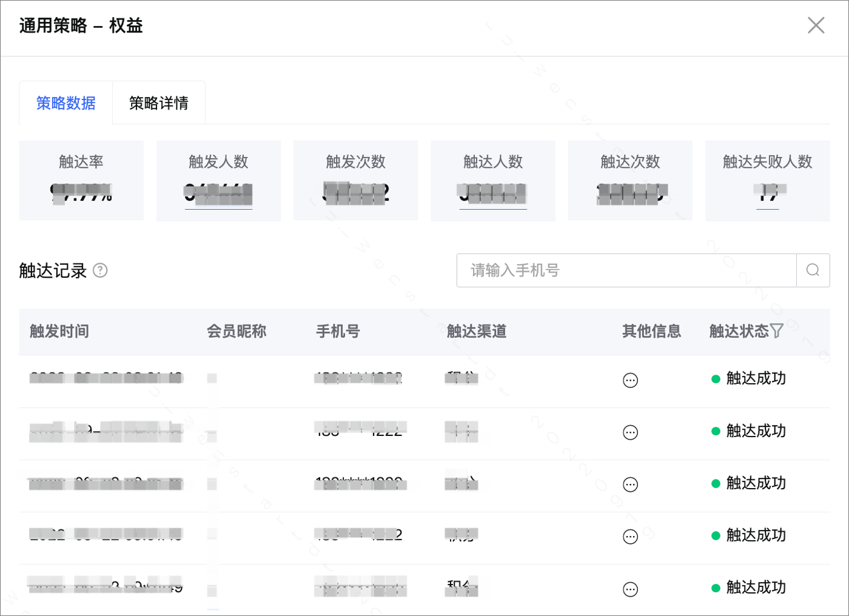Viewport: 849px width, 616px height.
Task: Click the 触达次数 stat card
Action: 630,181
